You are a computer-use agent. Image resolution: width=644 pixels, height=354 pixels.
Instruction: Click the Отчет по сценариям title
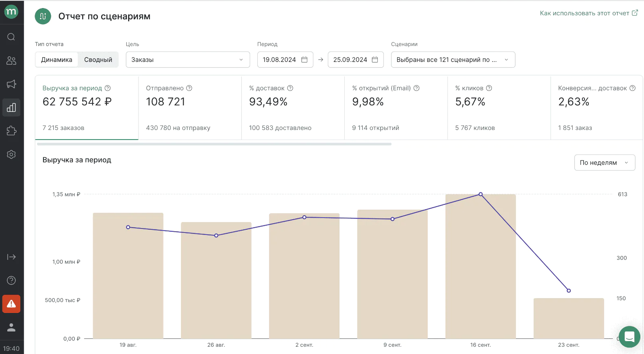[x=104, y=16]
